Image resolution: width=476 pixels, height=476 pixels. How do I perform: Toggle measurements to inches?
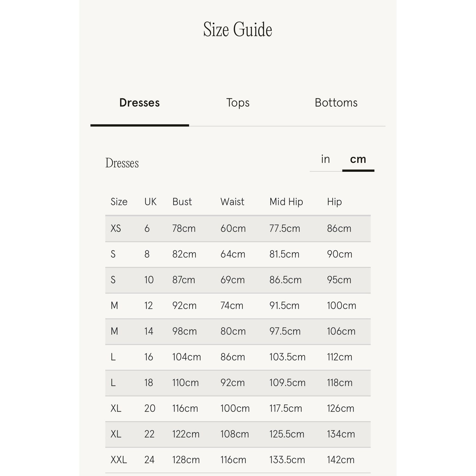325,159
